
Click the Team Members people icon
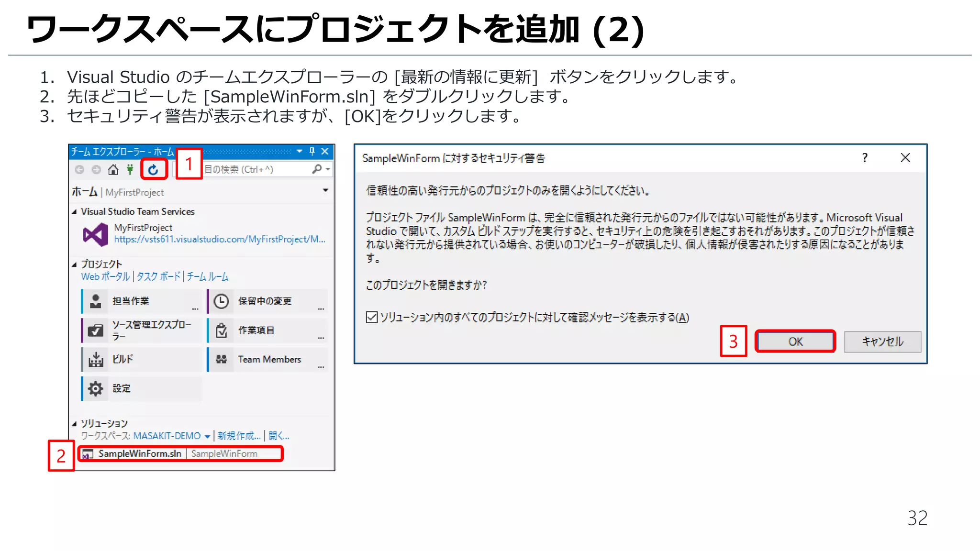[221, 359]
